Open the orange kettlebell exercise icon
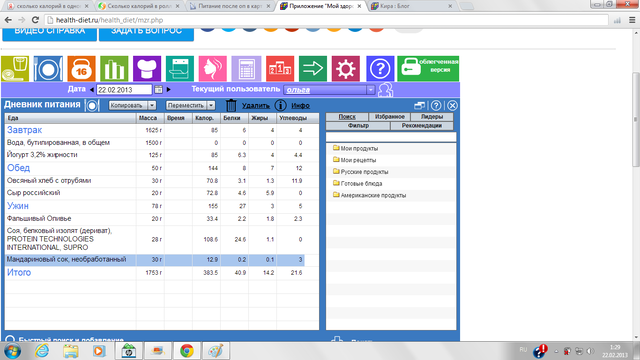 click(81, 69)
